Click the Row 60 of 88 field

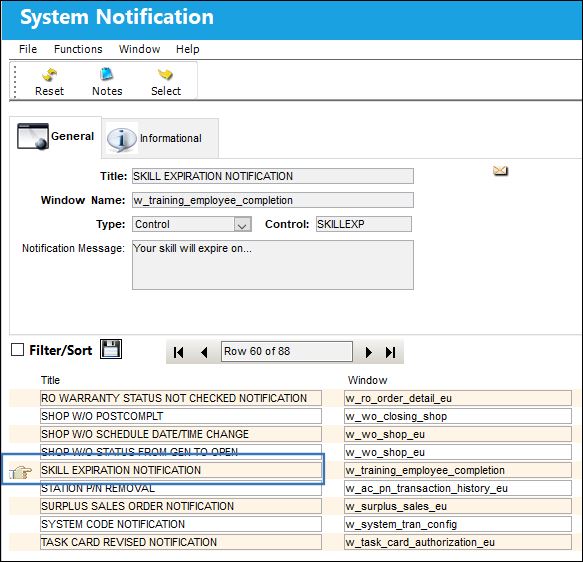pyautogui.click(x=287, y=351)
